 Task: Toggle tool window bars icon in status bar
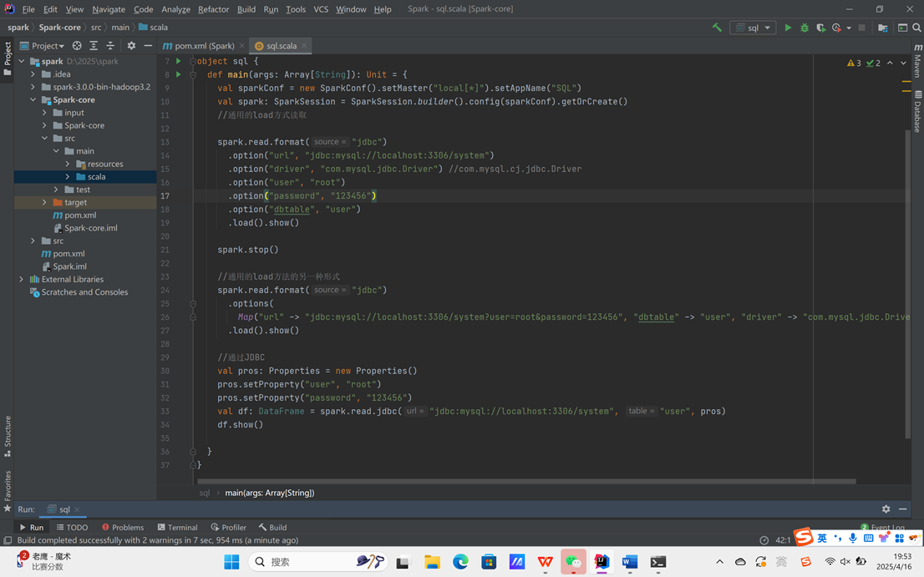pyautogui.click(x=8, y=540)
